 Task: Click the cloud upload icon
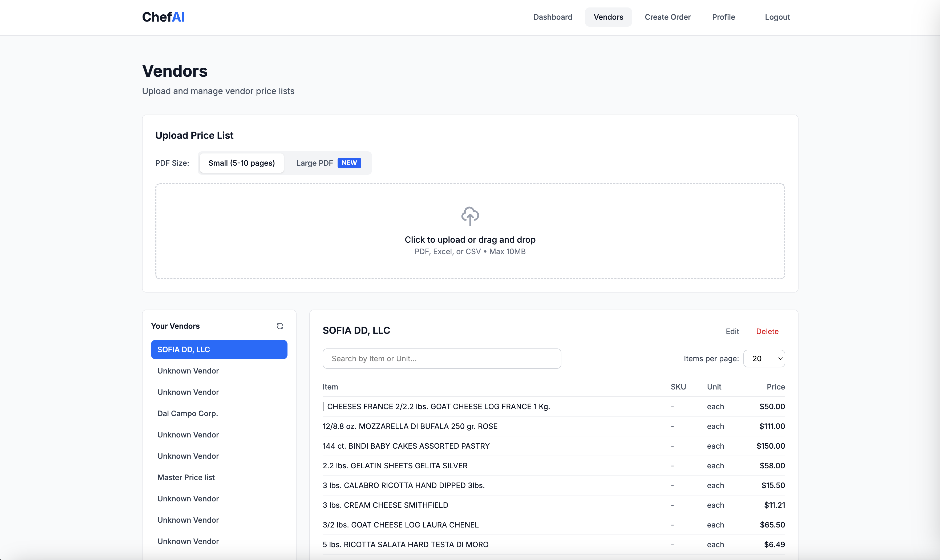[470, 216]
